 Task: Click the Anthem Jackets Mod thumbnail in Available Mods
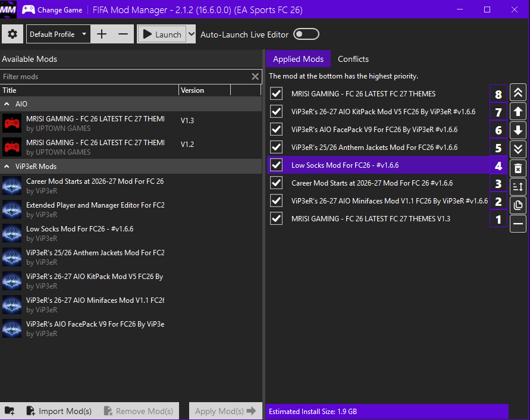click(12, 257)
